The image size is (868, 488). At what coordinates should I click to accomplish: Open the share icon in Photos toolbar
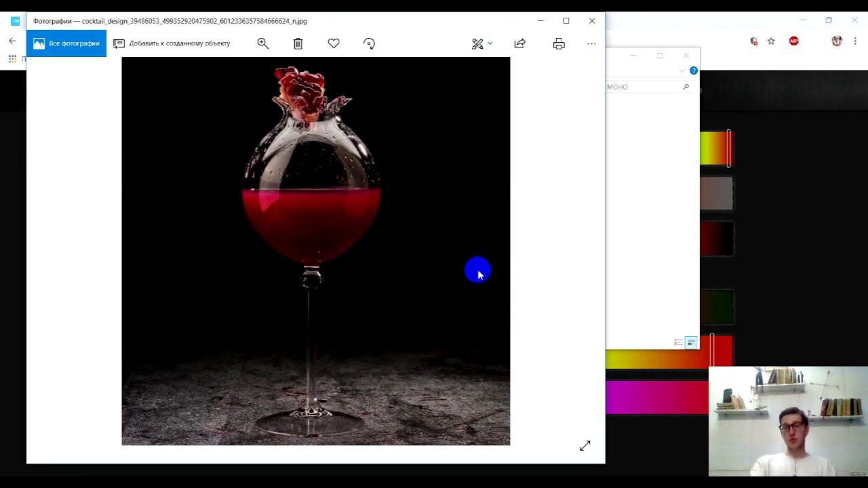(520, 43)
